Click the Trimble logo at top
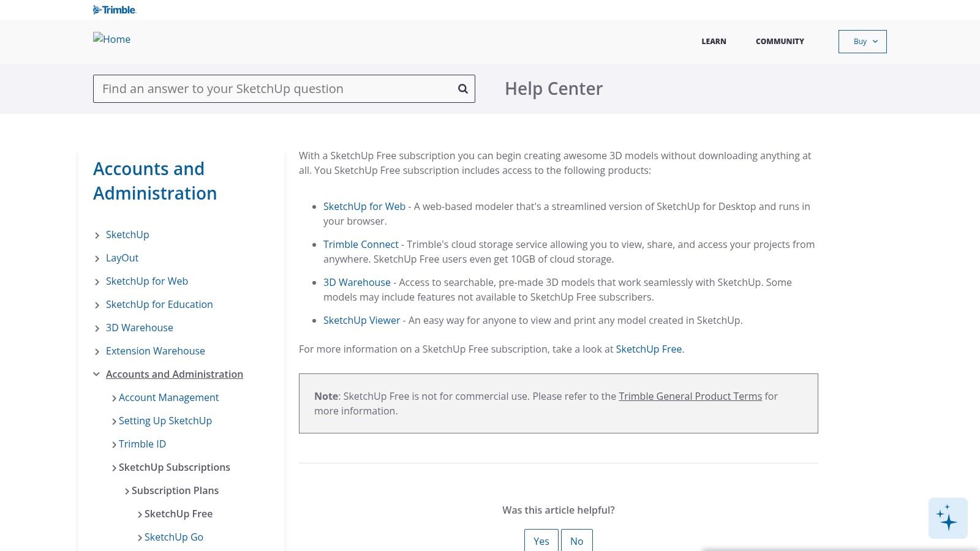Screen dimensions: 980x551 [115, 10]
